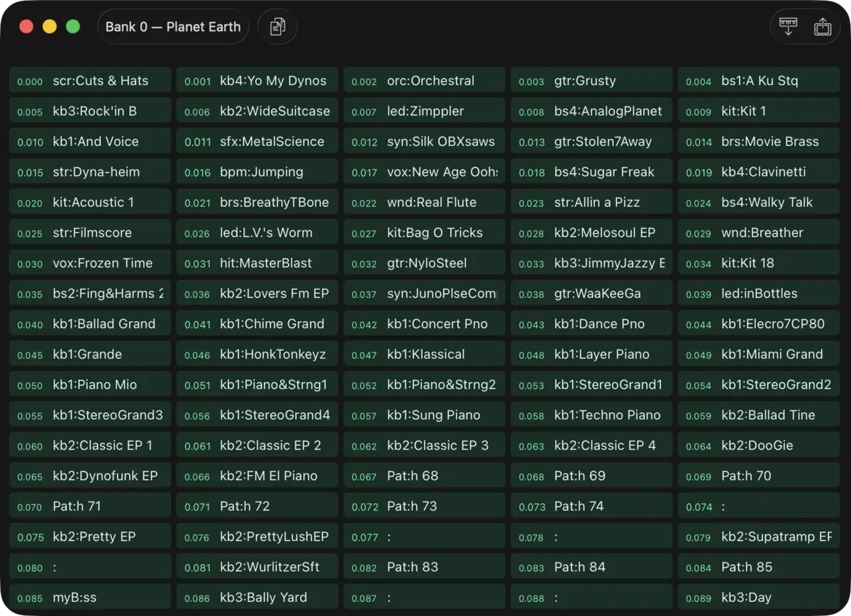
Task: Click the keyboard download icon
Action: click(788, 27)
